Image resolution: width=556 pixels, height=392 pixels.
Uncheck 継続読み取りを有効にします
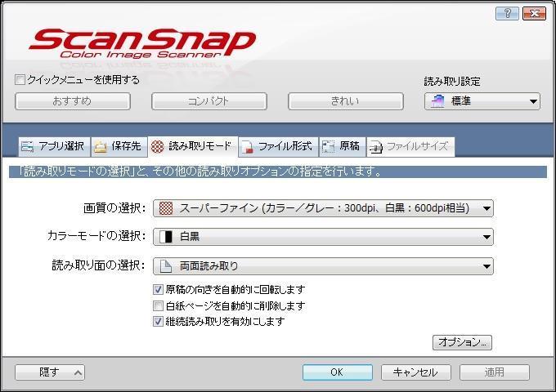coord(158,322)
